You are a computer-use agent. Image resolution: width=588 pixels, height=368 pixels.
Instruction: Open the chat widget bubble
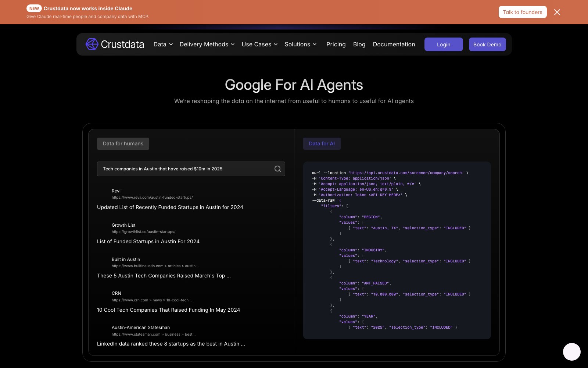[572, 352]
